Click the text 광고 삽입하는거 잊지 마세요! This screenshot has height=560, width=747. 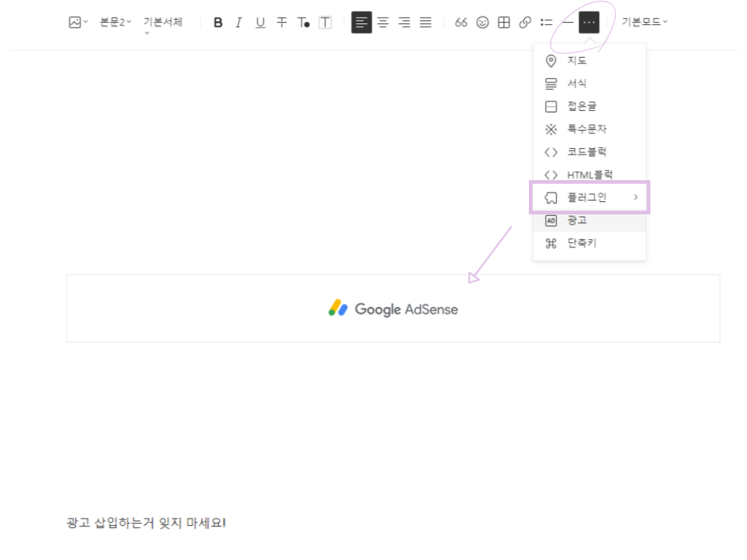click(x=146, y=523)
